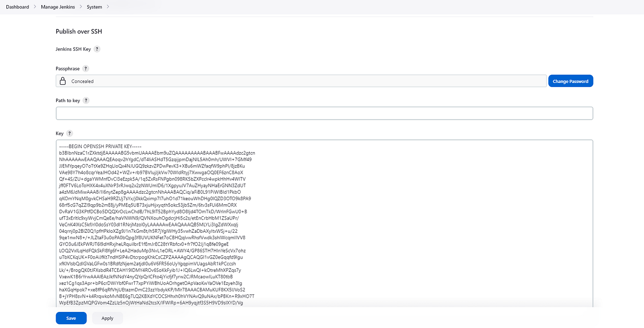Image resolution: width=644 pixels, height=328 pixels.
Task: Click key line starting with 68rf5cG7qZZI9qp9b2mE8j
Action: click(x=148, y=205)
